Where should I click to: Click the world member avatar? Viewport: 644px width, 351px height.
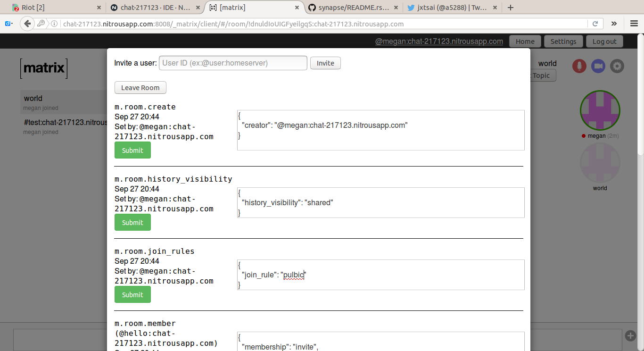click(x=600, y=163)
